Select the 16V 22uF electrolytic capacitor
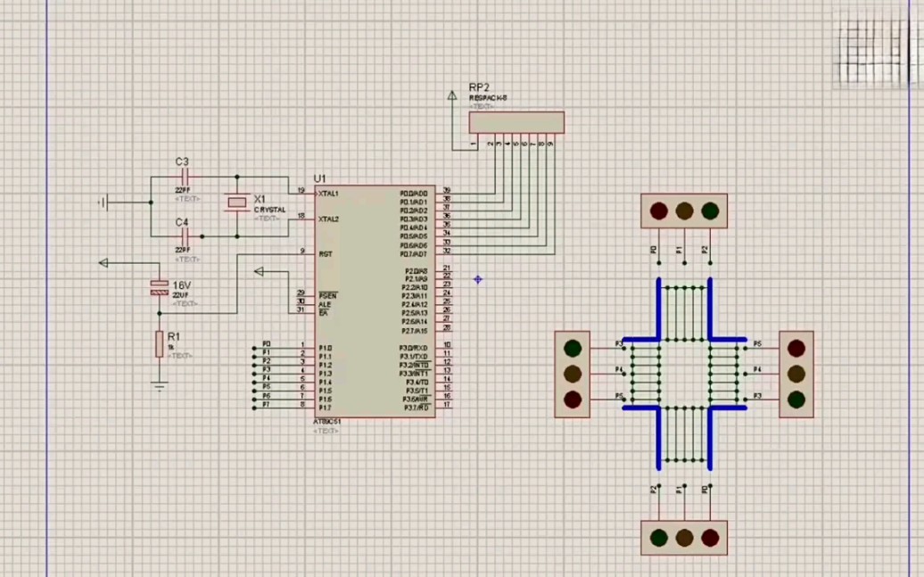 click(x=159, y=288)
